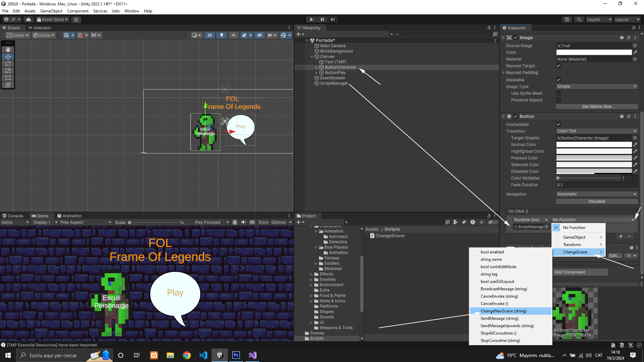Open Visual Studio from the taskbar
This screenshot has height=362, width=644.
click(x=253, y=355)
